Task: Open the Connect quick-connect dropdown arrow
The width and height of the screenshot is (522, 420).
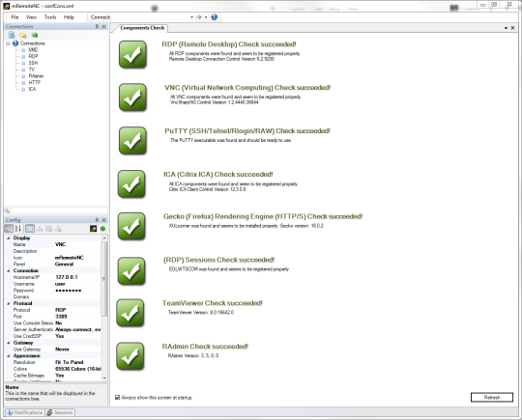Action: point(191,17)
